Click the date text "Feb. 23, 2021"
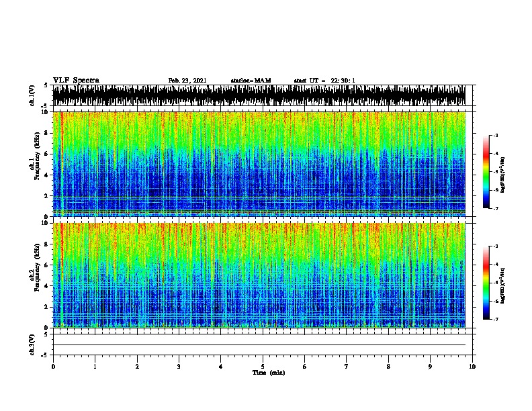 point(187,81)
